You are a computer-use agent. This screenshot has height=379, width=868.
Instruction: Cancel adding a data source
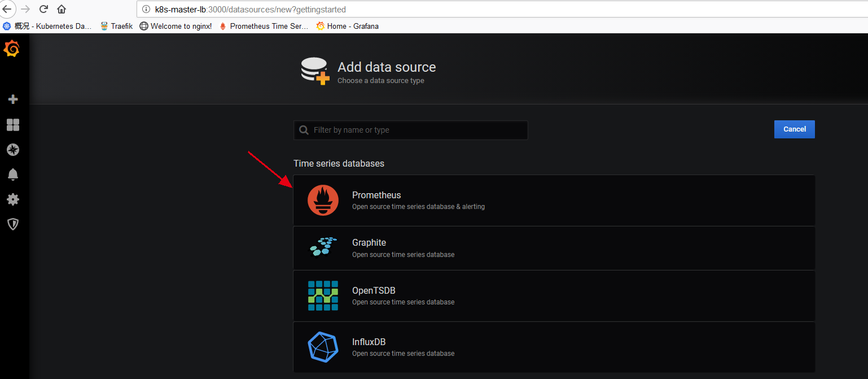tap(794, 129)
